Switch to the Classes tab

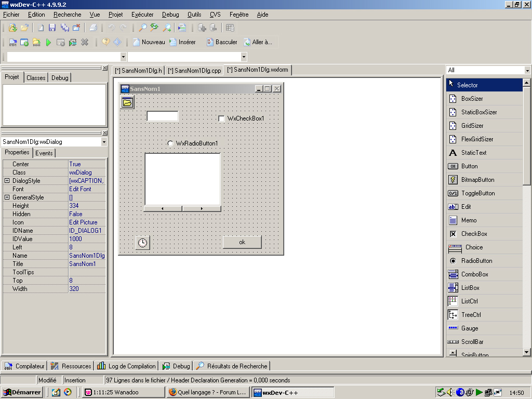(36, 78)
